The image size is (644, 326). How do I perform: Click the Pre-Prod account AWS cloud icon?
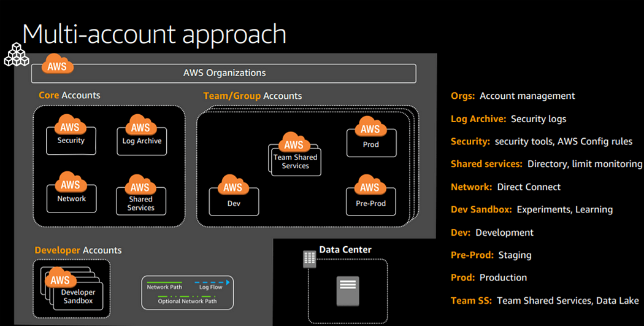pos(369,186)
